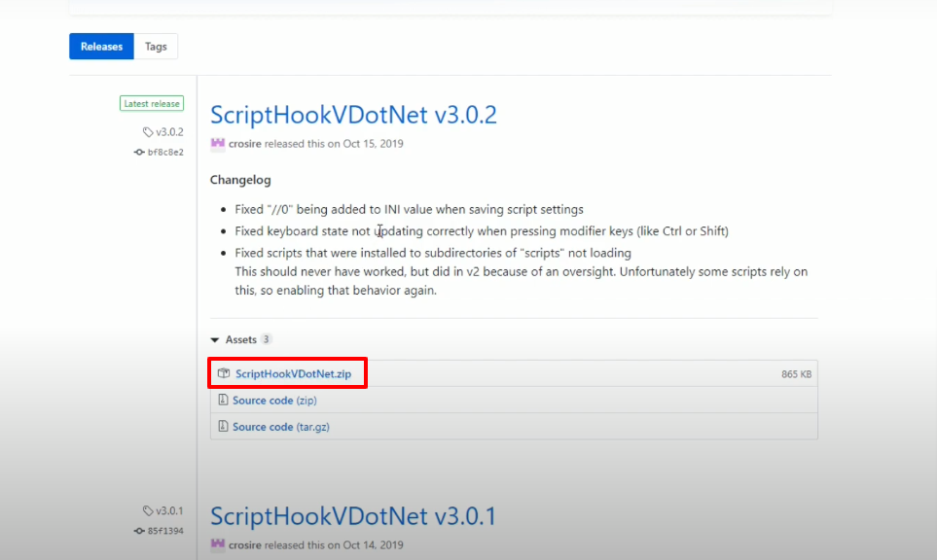Click the package icon beside ScriptHookVDotNet.zip
This screenshot has height=560, width=937.
coord(224,373)
